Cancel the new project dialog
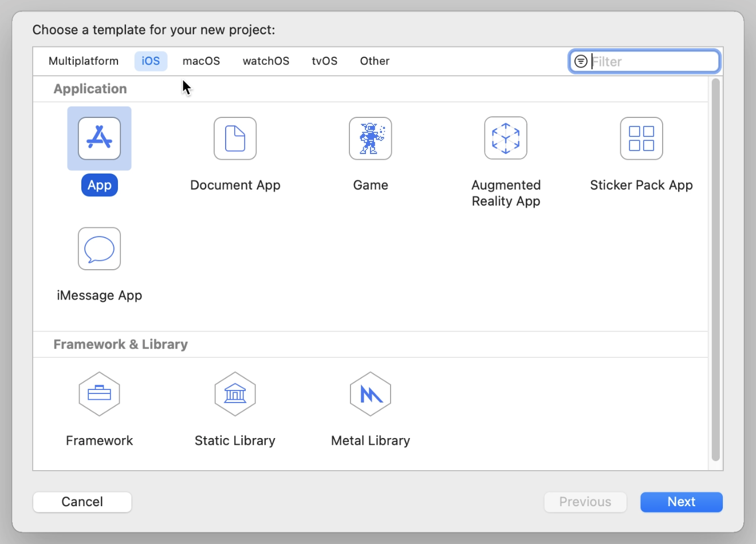 tap(82, 502)
